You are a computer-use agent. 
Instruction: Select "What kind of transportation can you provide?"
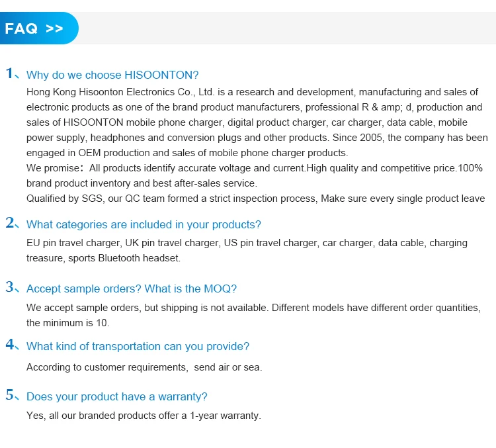138,346
